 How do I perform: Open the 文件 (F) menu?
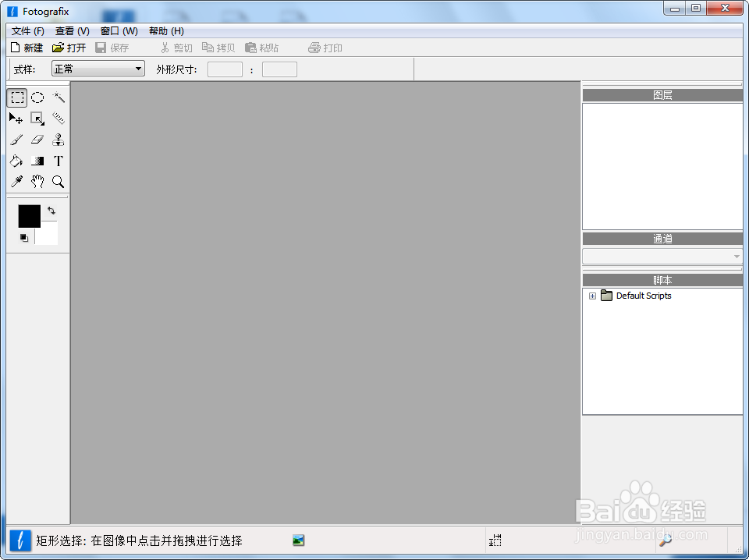coord(28,31)
